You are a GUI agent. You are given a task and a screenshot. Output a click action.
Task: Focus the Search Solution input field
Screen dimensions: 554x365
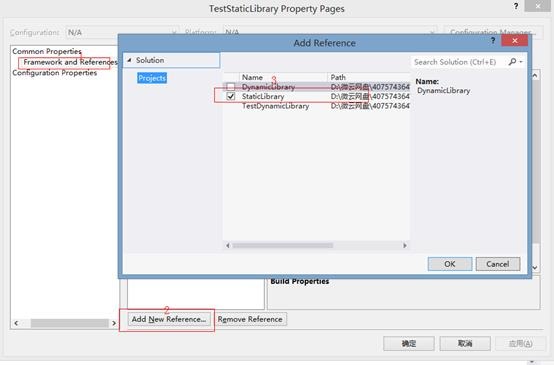pyautogui.click(x=459, y=62)
